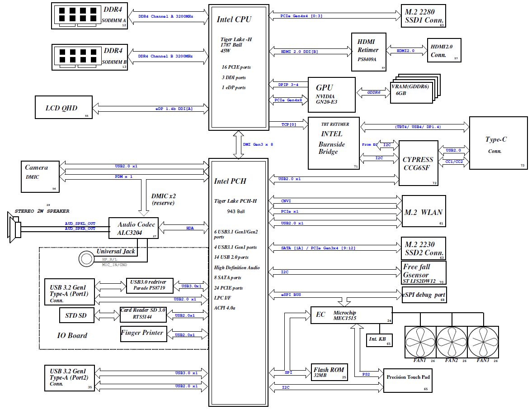Select the Precision Touch Pad block
The height and width of the screenshot is (410, 532).
(408, 380)
